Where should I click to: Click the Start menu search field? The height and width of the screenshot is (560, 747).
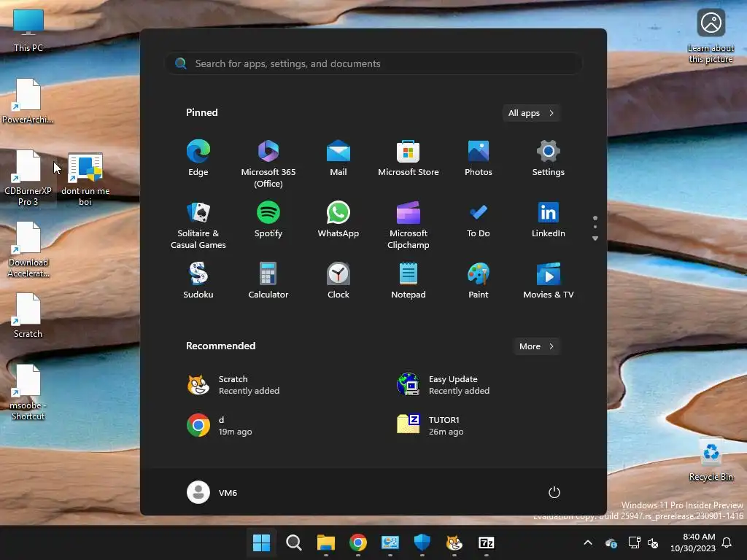[x=373, y=64]
